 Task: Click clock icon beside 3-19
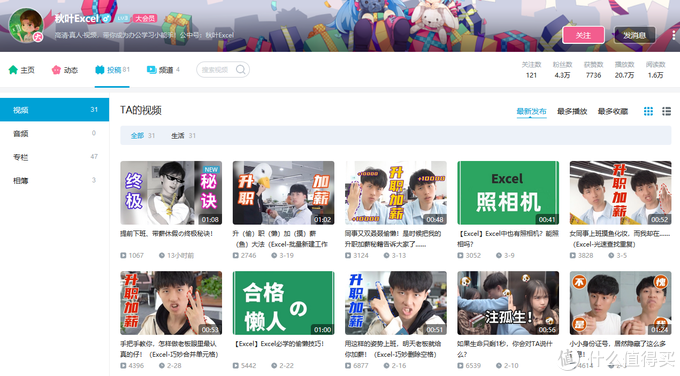tap(274, 255)
